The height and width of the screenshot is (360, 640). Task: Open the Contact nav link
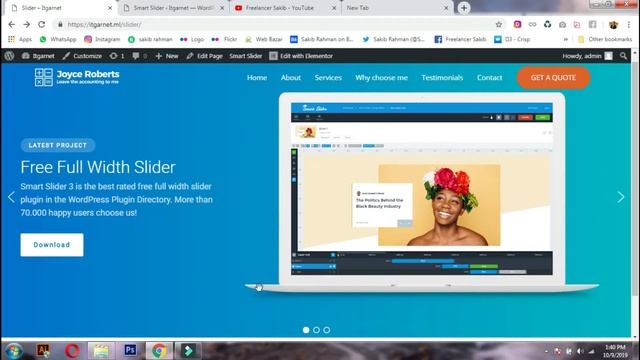(489, 78)
